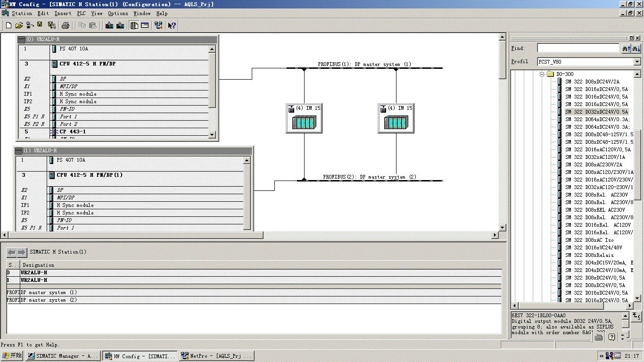
Task: Open the Station menu
Action: point(22,13)
